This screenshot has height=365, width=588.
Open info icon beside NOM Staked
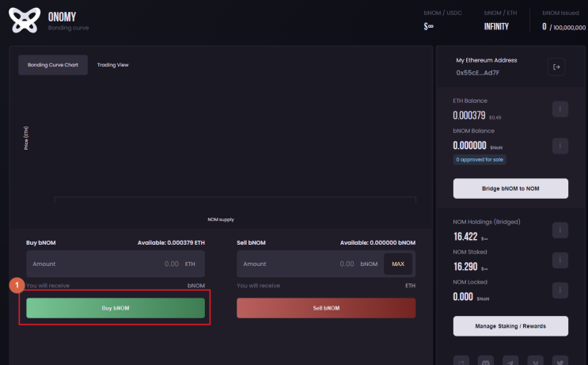click(560, 260)
